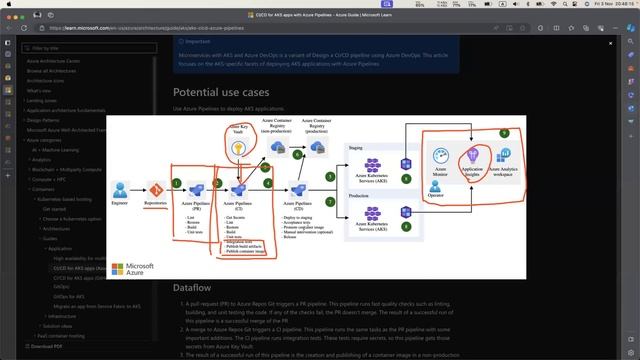Select Architectures tree item
This screenshot has width=640, height=360.
pos(56,229)
